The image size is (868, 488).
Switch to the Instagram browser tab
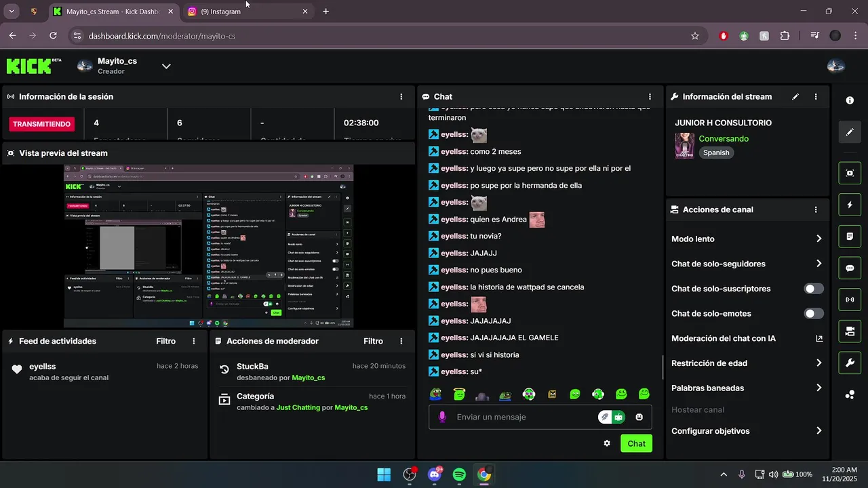[x=248, y=12]
